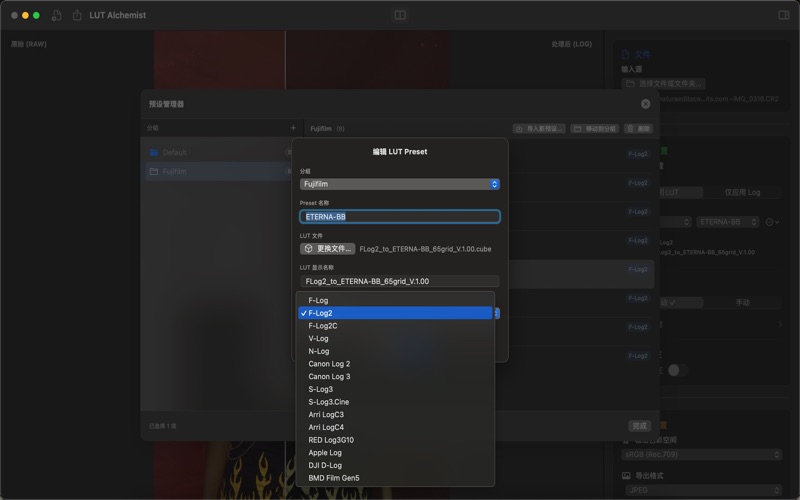Select the Default group folder
800x500 pixels.
pyautogui.click(x=218, y=153)
